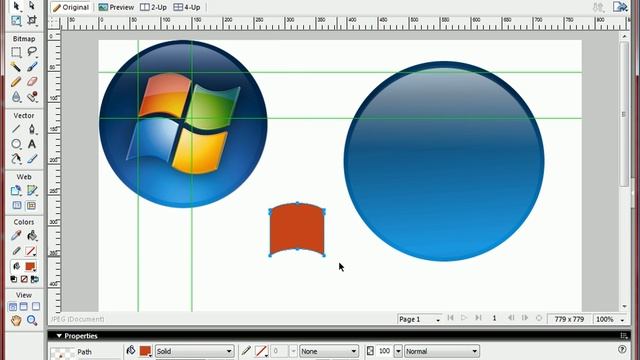Select the Line tool
Viewport: 640px width, 360px height.
pos(16,129)
